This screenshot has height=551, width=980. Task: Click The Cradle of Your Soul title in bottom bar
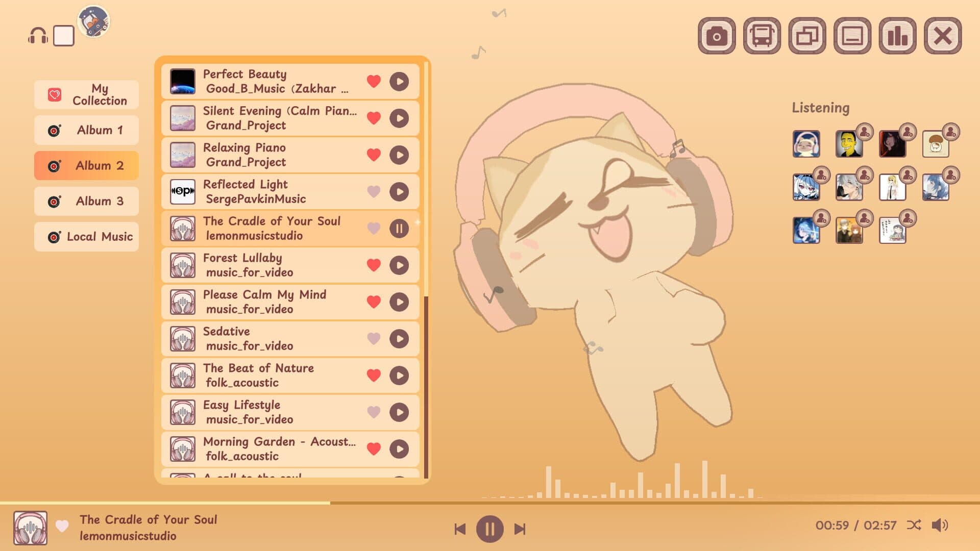(149, 519)
